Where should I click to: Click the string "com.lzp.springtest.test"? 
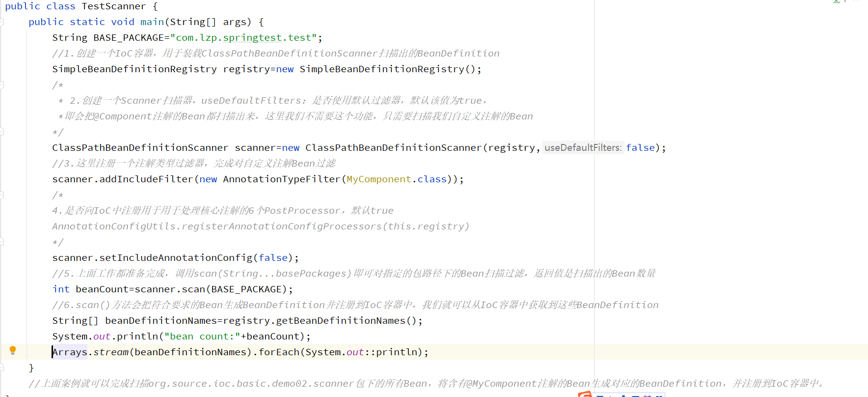[x=244, y=38]
